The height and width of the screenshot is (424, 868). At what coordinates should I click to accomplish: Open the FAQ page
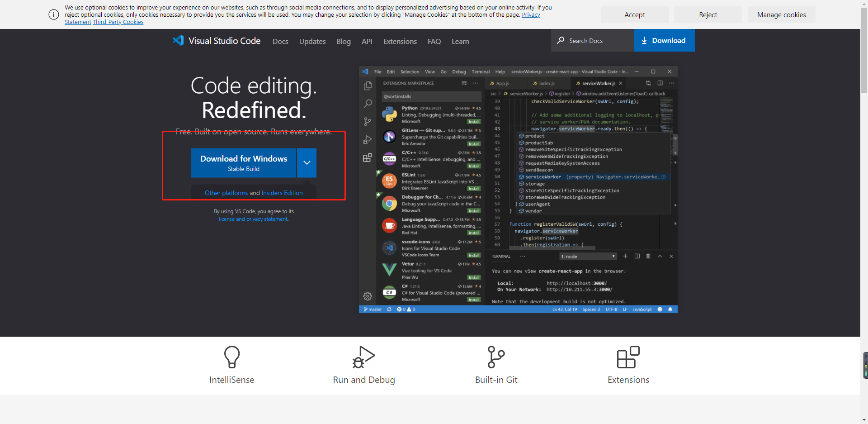434,41
